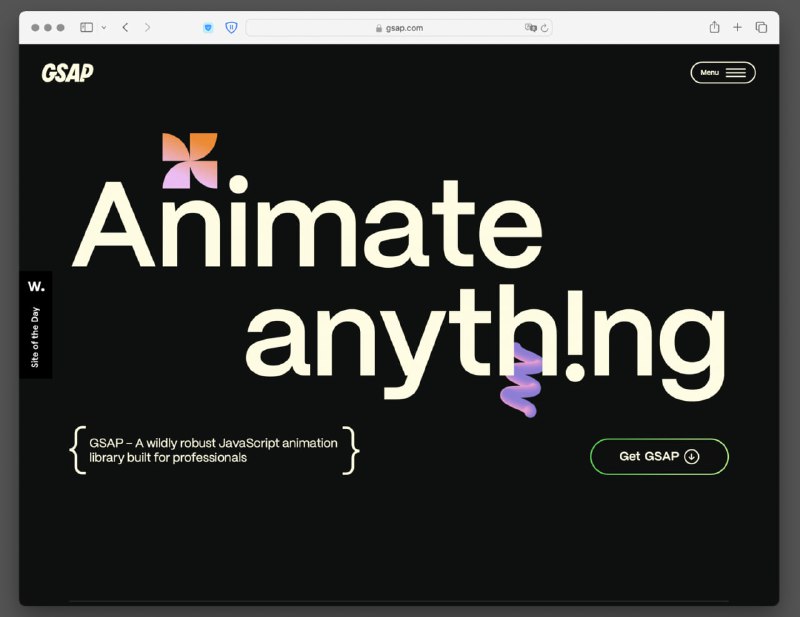Open the sidebar options dropdown chevron
The image size is (800, 617).
pos(104,28)
